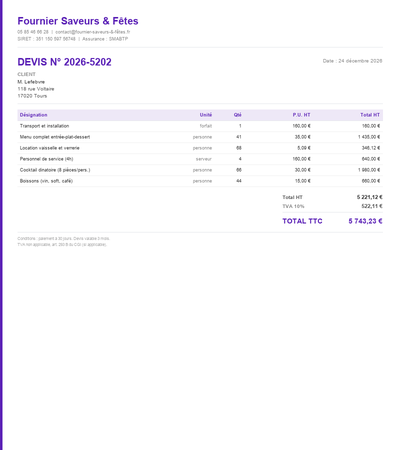Screen dimensions: 400x450
Task: Select the DEVIS N° 2026-5202 heading
Action: pos(64,62)
